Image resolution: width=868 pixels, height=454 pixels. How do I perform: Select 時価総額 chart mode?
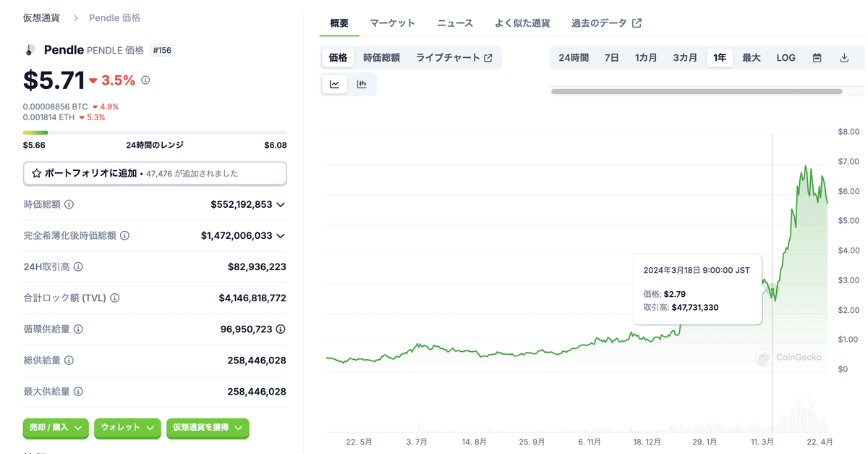click(x=382, y=58)
